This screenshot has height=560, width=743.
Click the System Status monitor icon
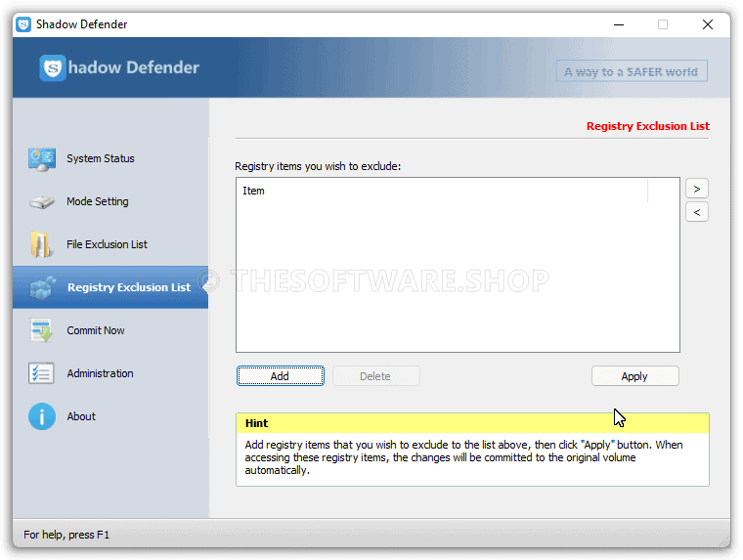click(x=42, y=159)
